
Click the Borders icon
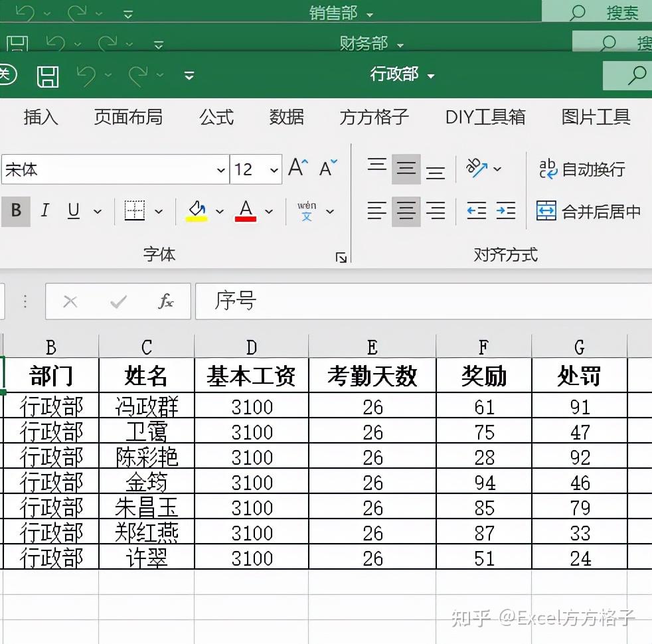[x=135, y=210]
